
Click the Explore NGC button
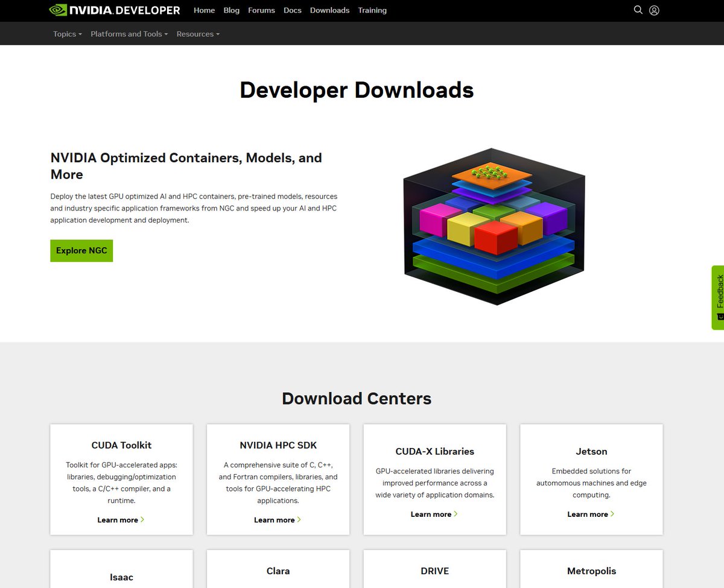[x=81, y=251]
